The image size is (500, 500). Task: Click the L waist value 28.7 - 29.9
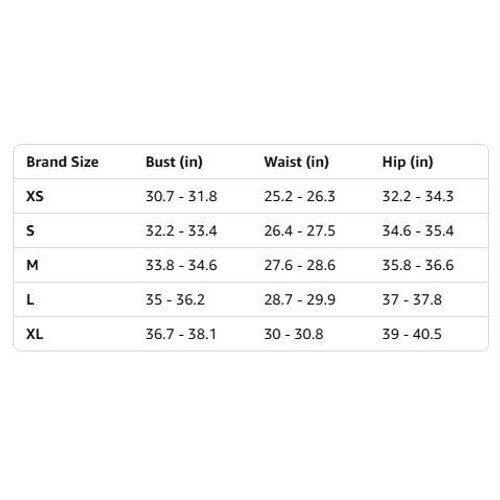[300, 300]
